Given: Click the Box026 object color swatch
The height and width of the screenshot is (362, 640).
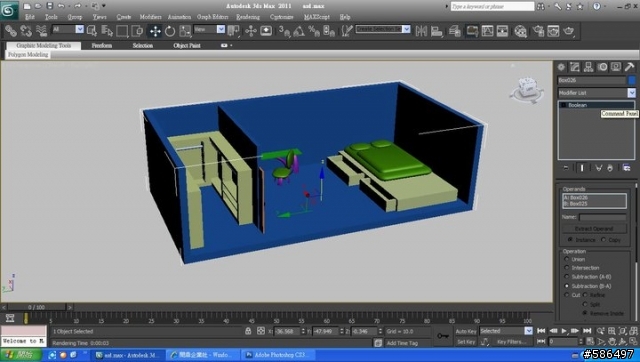Looking at the screenshot, I should [632, 80].
